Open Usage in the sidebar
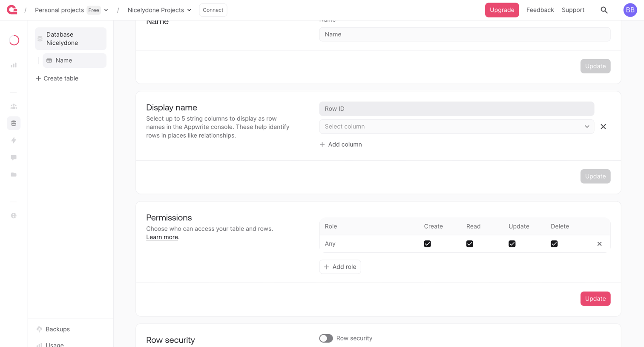Screen dimensions: 644x347 pyautogui.click(x=55, y=344)
